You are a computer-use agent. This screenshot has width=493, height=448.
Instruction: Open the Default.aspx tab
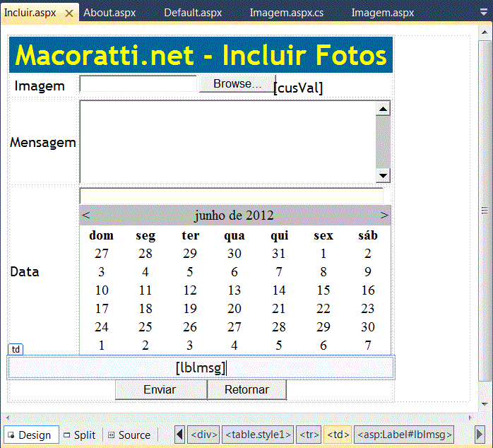(x=193, y=13)
